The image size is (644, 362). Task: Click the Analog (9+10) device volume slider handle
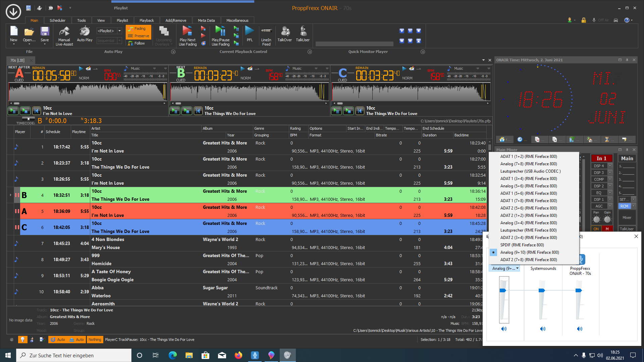[x=503, y=291]
